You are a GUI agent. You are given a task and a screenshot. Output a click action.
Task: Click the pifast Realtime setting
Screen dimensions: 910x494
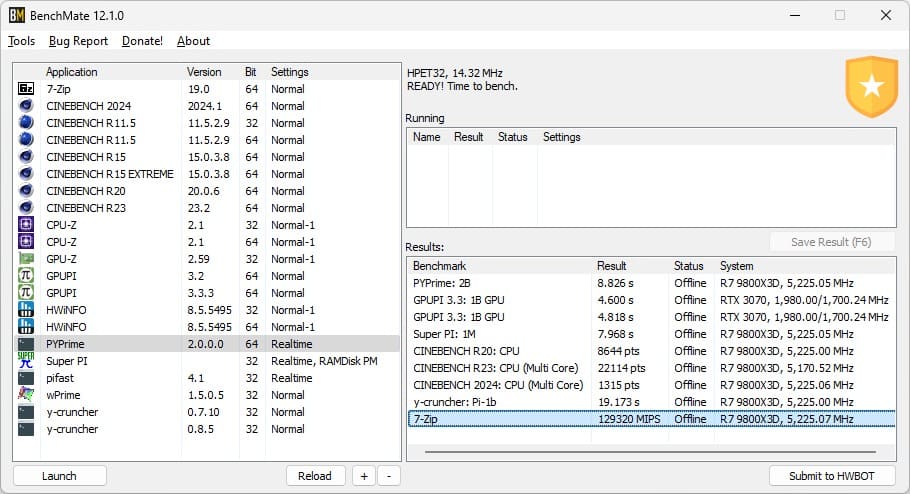tap(291, 378)
